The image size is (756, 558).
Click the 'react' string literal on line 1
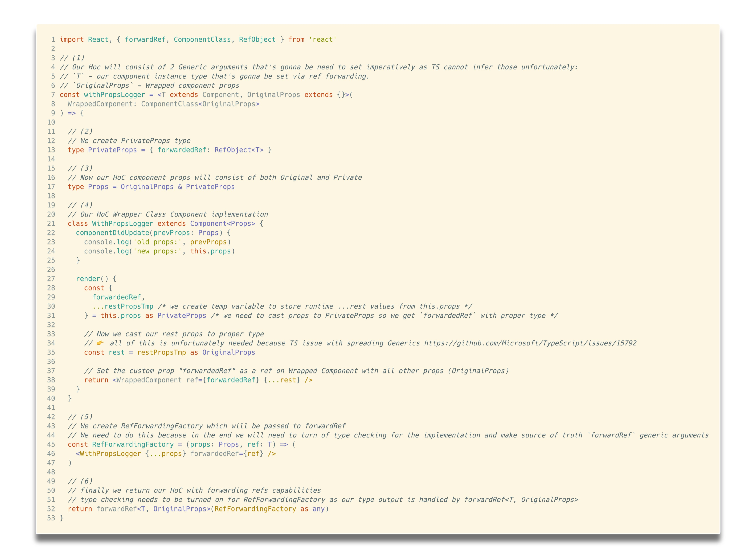coord(323,39)
